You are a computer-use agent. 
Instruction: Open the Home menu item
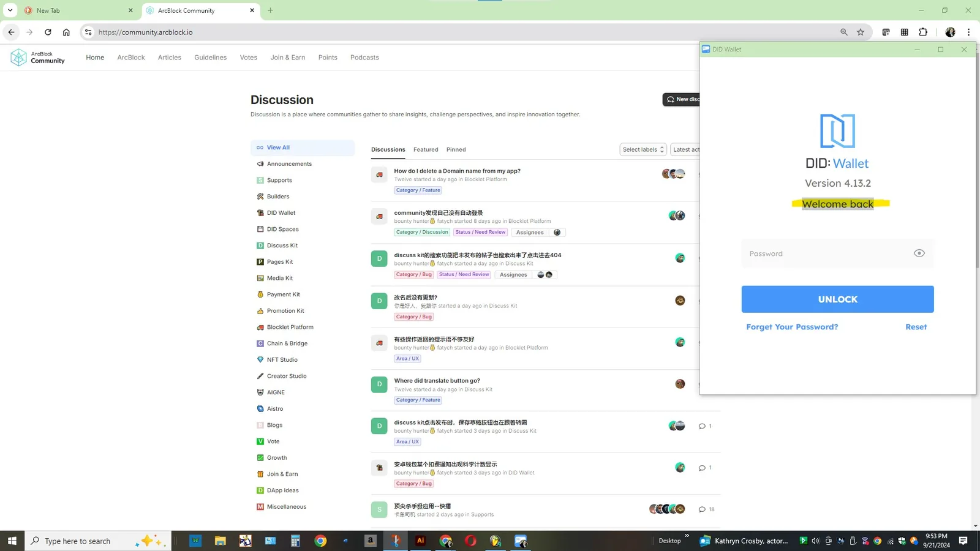click(95, 58)
